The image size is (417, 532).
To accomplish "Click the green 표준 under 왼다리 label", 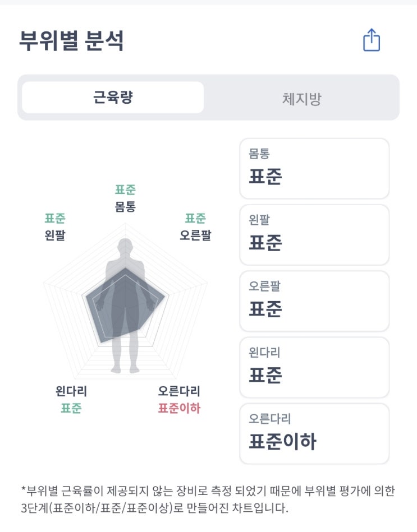I will click(x=71, y=408).
